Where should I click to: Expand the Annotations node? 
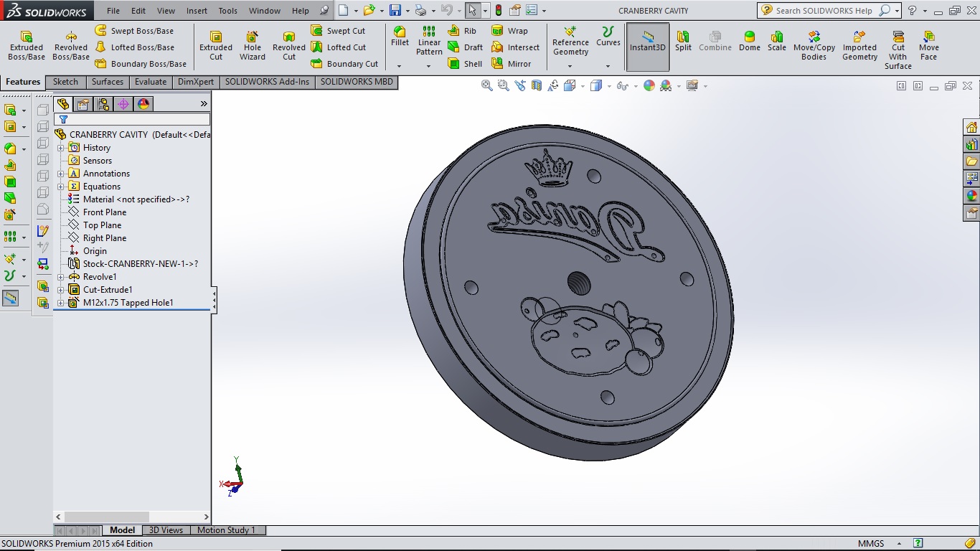(61, 174)
